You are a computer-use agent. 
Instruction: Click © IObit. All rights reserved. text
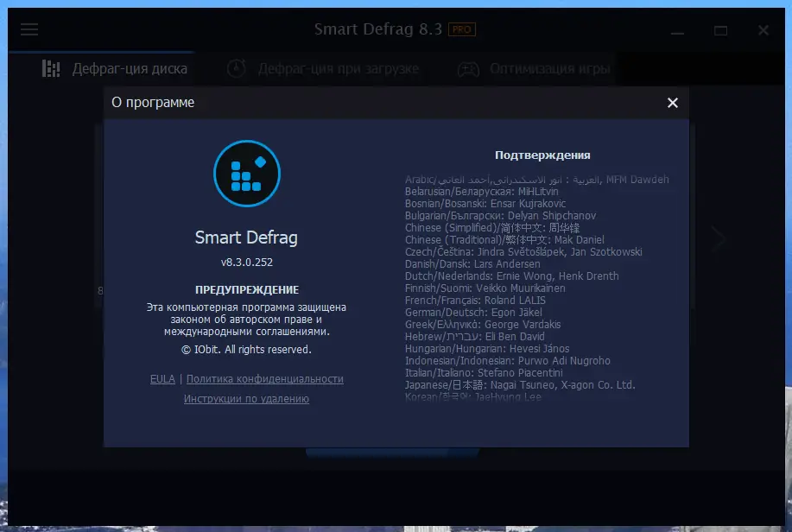(x=246, y=350)
